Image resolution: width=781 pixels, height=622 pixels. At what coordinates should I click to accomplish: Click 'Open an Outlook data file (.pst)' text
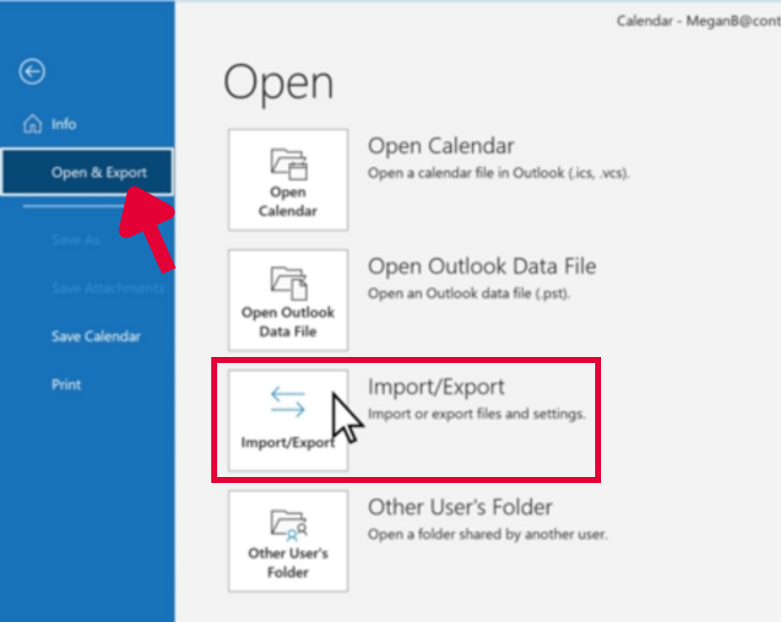[x=469, y=293]
